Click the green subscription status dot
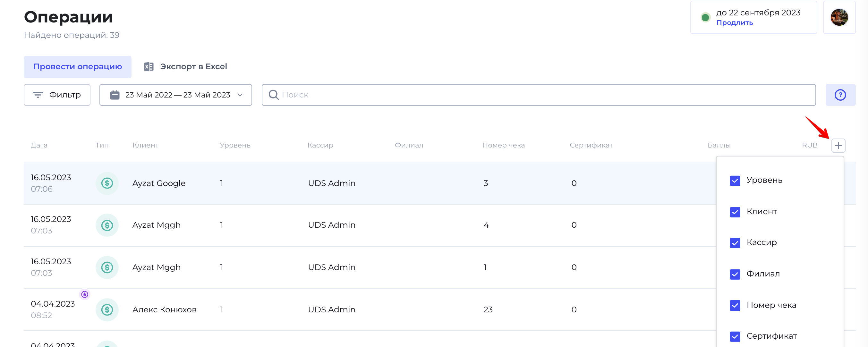 [705, 18]
